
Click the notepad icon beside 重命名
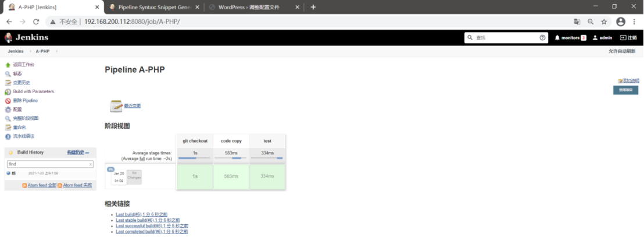[x=8, y=128]
